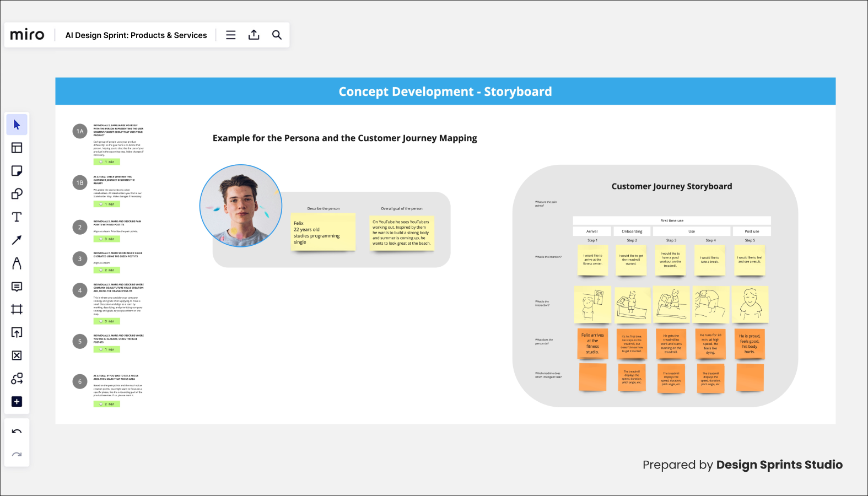The image size is (868, 496).
Task: Select the 1A step circle
Action: click(x=80, y=131)
